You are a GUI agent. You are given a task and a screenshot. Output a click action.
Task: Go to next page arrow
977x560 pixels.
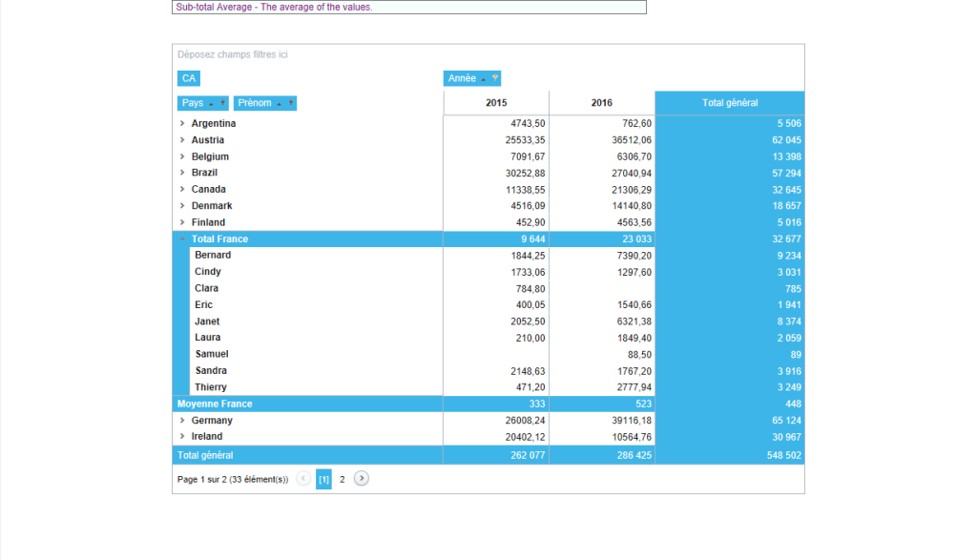point(362,478)
